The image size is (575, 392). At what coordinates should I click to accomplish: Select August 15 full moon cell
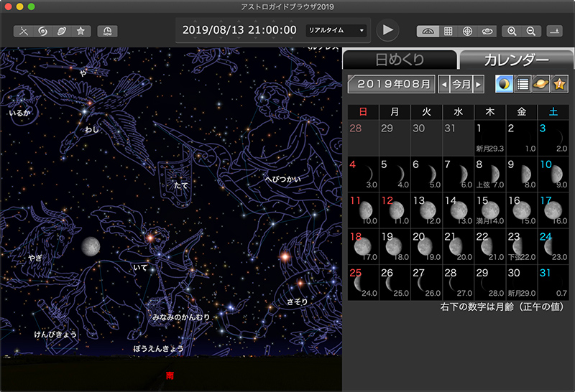(490, 209)
